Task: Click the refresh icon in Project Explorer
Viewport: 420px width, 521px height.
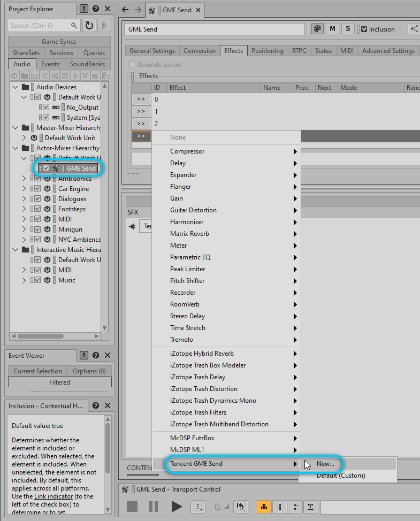Action: (89, 25)
